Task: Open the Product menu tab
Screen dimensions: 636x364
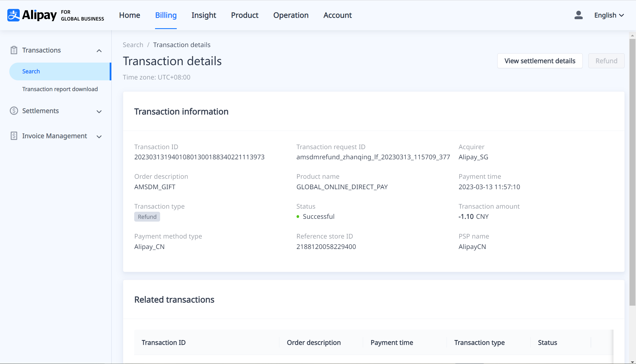Action: pyautogui.click(x=244, y=15)
